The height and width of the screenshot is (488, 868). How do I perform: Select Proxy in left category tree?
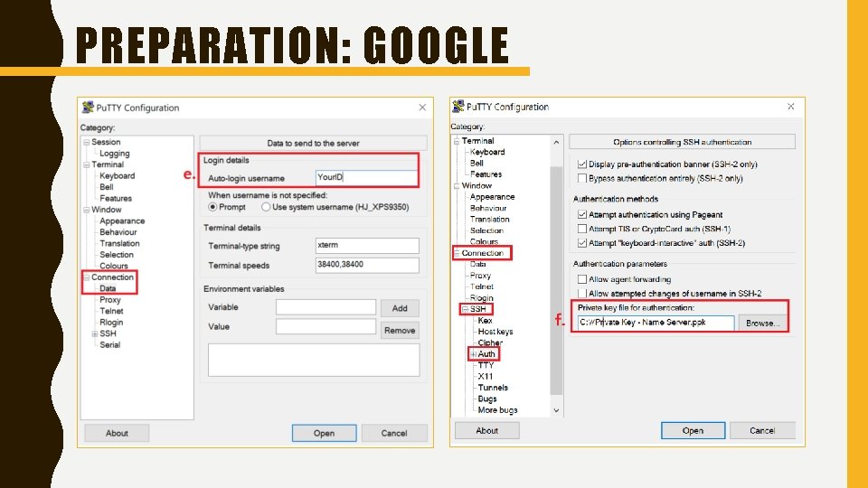pos(110,300)
